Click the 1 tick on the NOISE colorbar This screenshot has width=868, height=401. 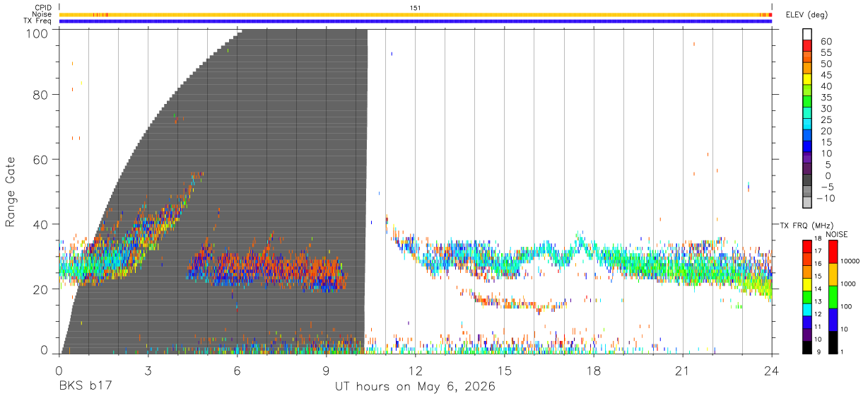pyautogui.click(x=843, y=351)
